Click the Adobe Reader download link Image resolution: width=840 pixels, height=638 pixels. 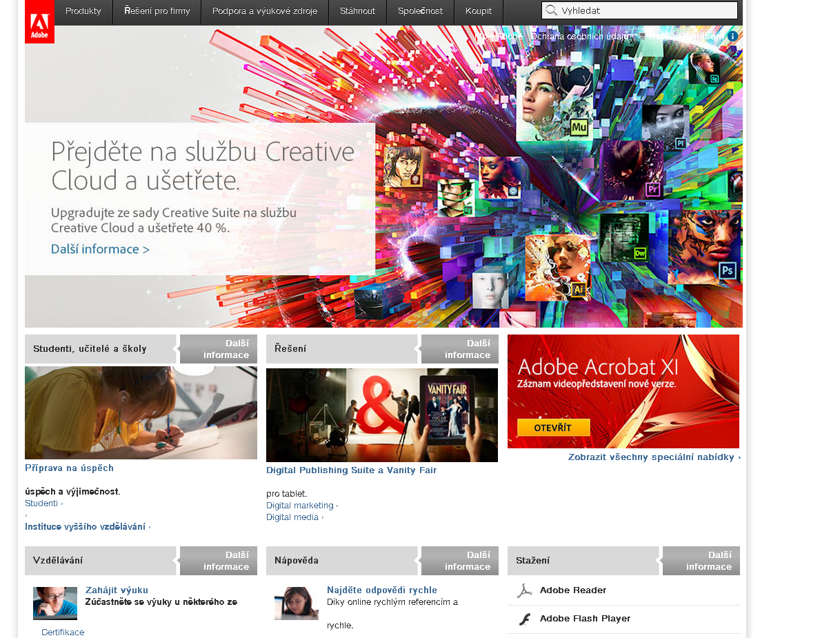(573, 590)
